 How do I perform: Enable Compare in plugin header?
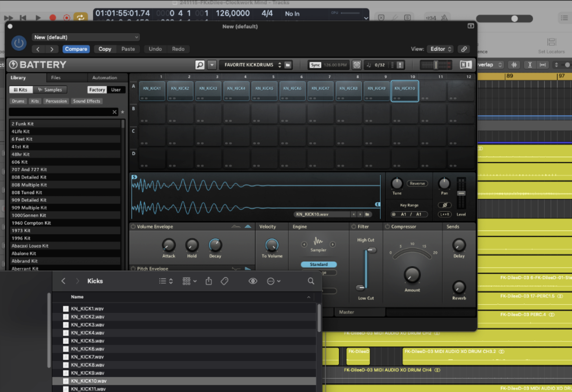(76, 49)
